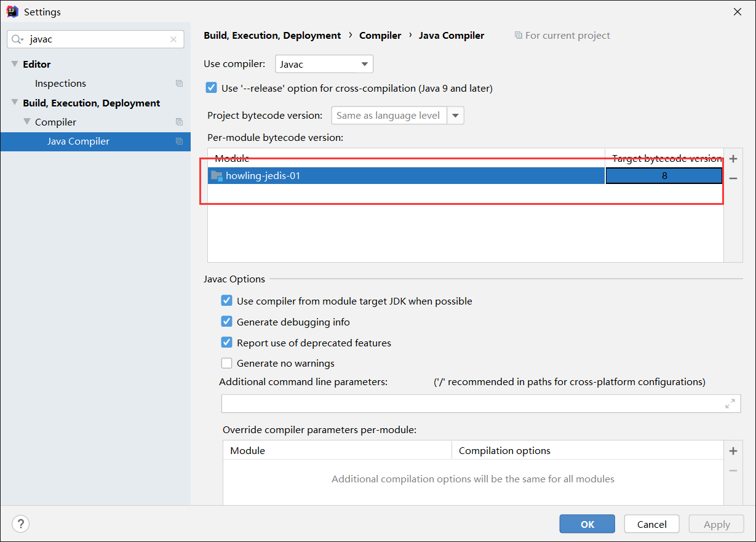The height and width of the screenshot is (542, 756).
Task: Collapse the Editor tree section
Action: point(15,64)
